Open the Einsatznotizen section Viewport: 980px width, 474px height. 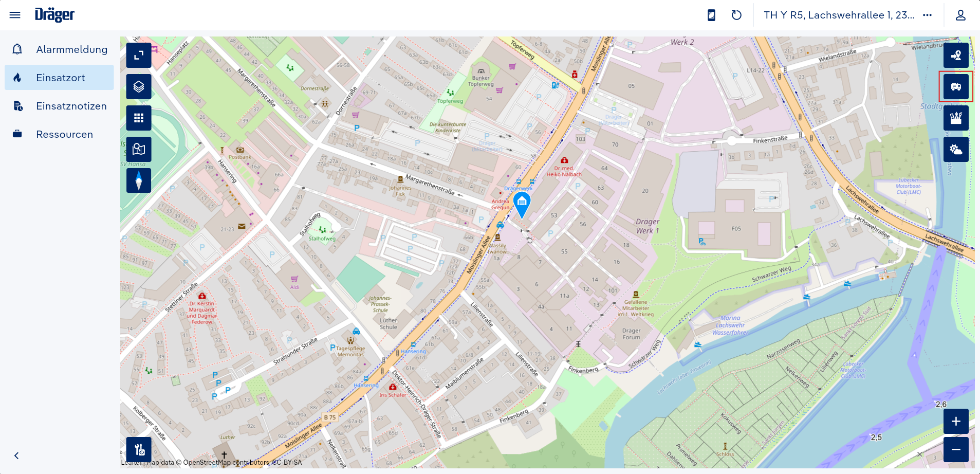point(59,106)
